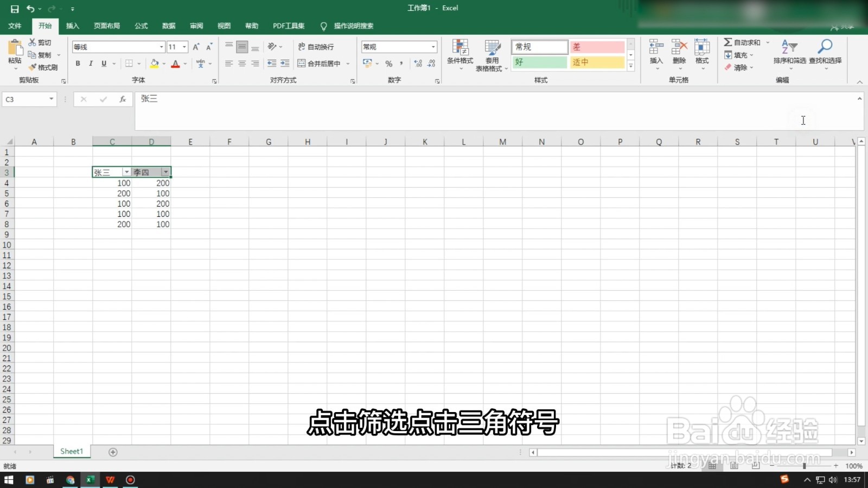The width and height of the screenshot is (868, 488).
Task: Open the 文件 File tab
Action: click(15, 26)
